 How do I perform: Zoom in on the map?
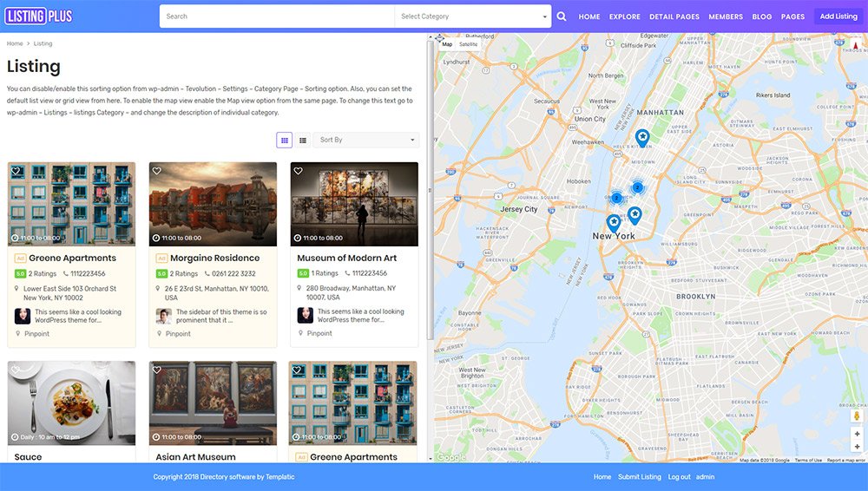[x=857, y=434]
